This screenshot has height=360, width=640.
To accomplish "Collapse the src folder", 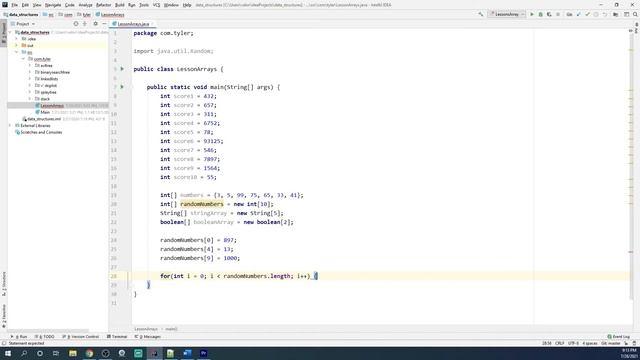I will 17,52.
